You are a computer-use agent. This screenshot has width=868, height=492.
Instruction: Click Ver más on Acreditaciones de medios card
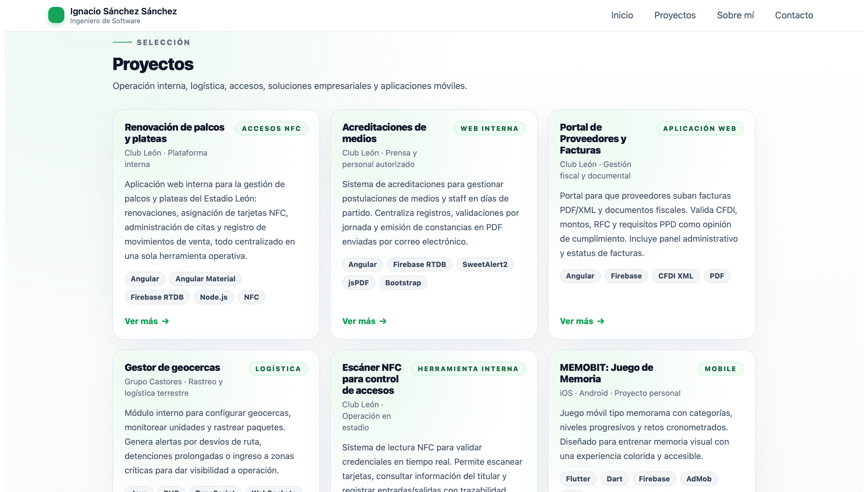tap(364, 321)
